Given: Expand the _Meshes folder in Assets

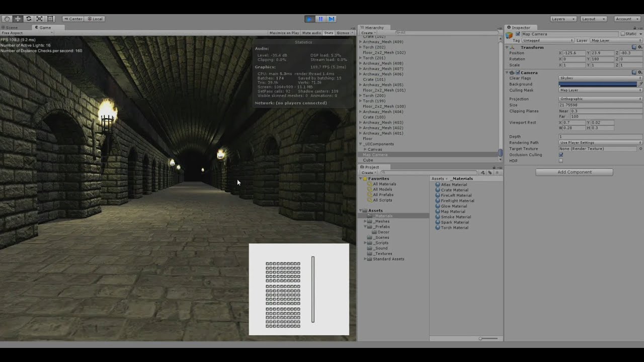Looking at the screenshot, I should (365, 221).
